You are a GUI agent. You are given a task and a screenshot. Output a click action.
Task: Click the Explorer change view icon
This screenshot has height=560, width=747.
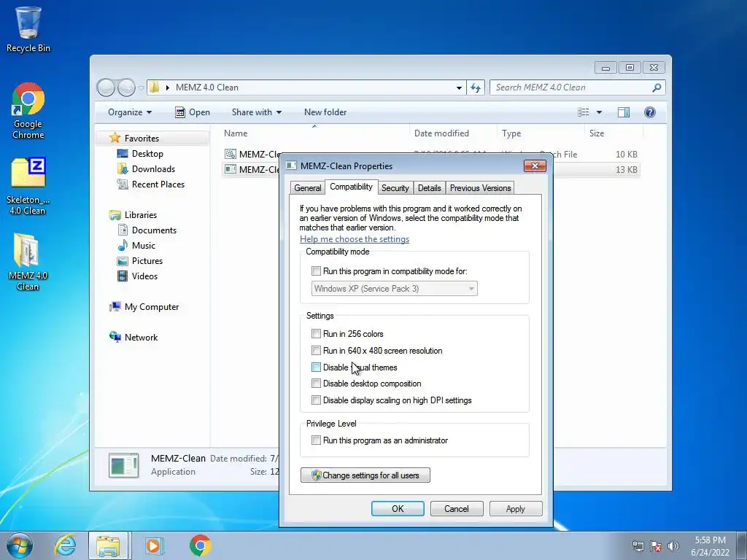584,112
